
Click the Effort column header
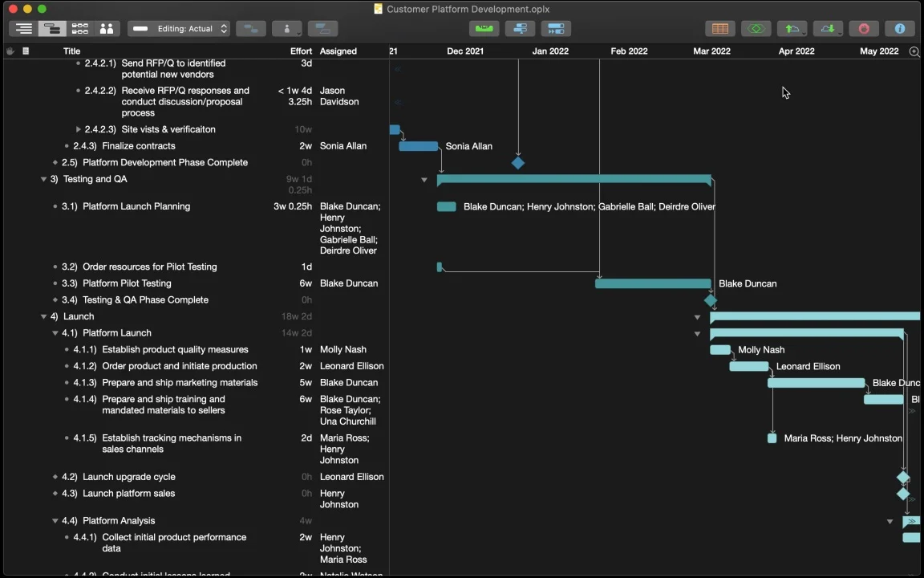301,51
